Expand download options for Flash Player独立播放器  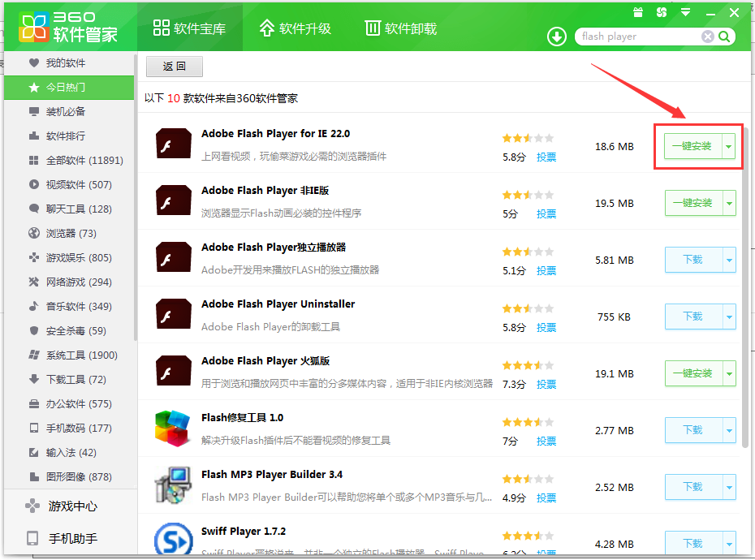(x=729, y=260)
